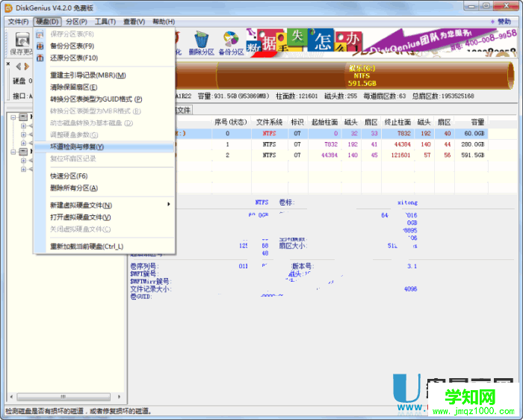
Task: Click the 终止柱面 column header
Action: pyautogui.click(x=397, y=122)
